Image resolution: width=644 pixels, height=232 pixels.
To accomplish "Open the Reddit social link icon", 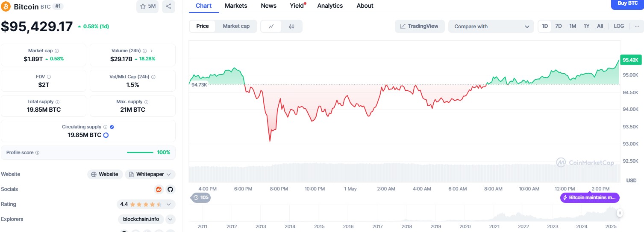I will 159,189.
